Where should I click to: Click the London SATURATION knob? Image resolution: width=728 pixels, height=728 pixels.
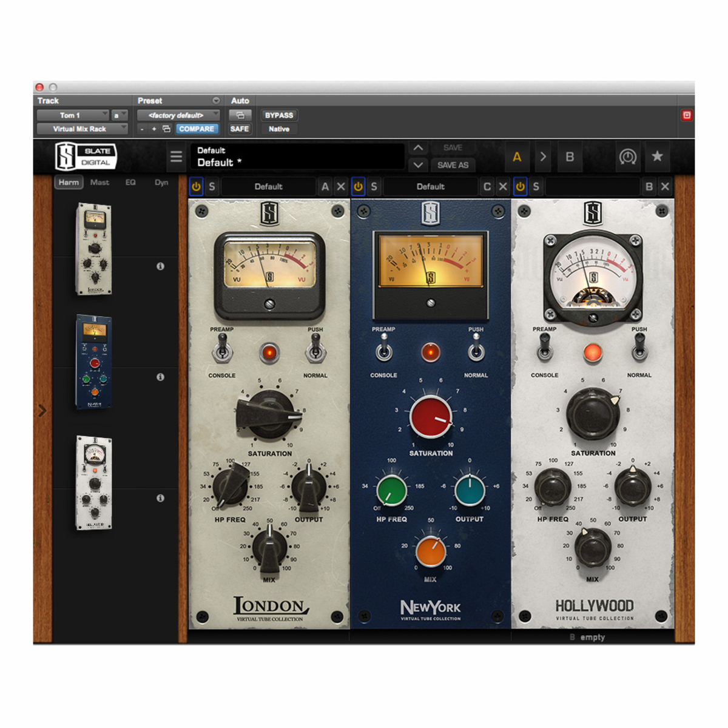(x=269, y=415)
